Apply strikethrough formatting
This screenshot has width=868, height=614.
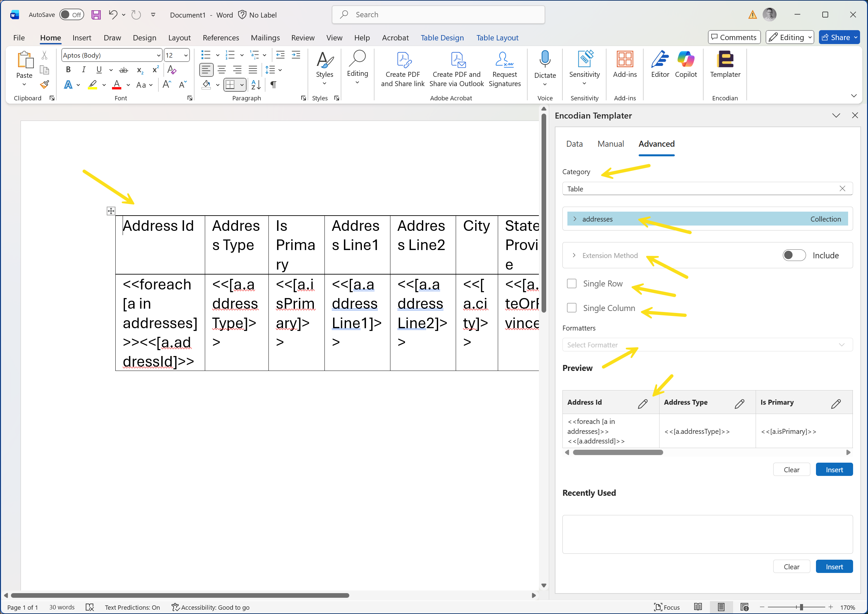click(123, 70)
